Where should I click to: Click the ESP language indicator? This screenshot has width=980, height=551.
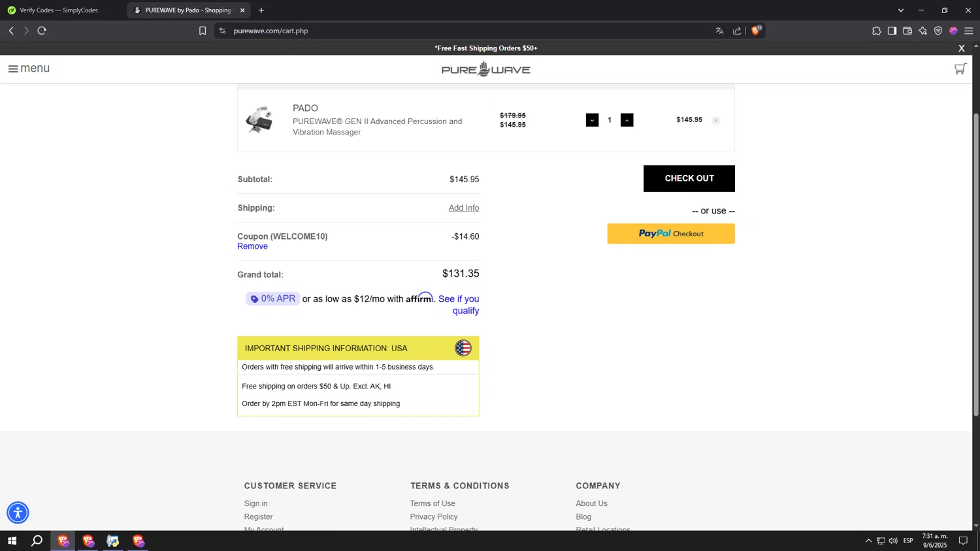908,541
